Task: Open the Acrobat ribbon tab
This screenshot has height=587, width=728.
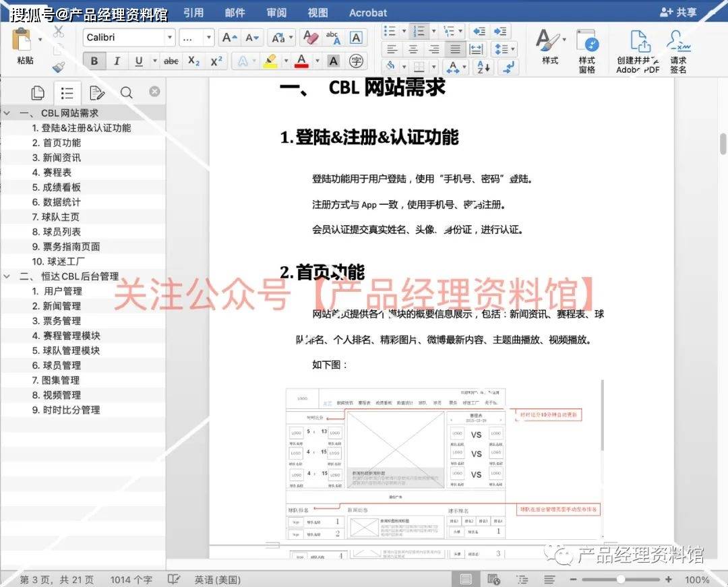Action: click(368, 13)
